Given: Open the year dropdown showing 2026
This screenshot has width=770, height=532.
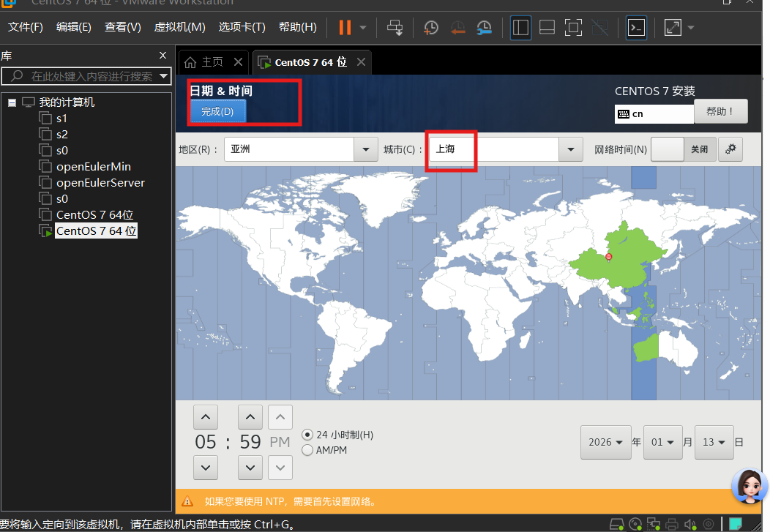Looking at the screenshot, I should (x=605, y=442).
